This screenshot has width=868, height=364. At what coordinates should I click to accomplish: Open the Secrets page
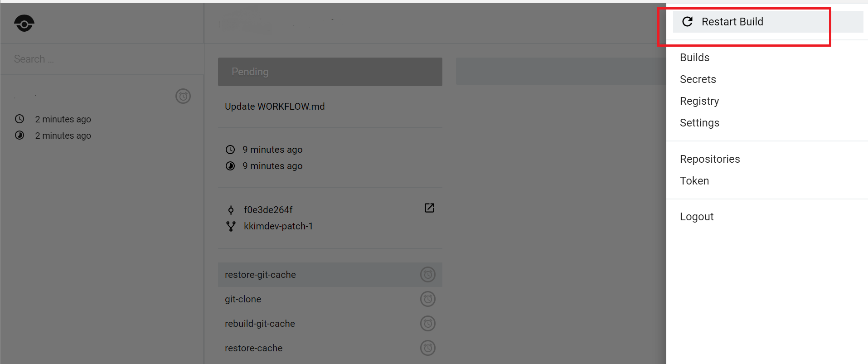[698, 79]
